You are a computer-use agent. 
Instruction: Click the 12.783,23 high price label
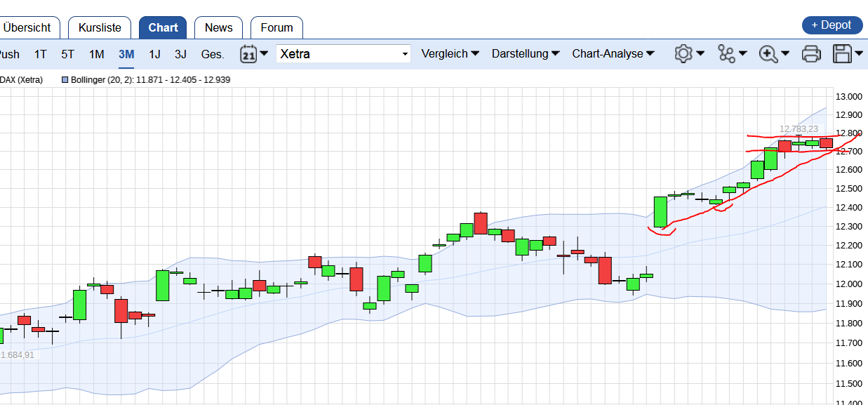[x=799, y=128]
